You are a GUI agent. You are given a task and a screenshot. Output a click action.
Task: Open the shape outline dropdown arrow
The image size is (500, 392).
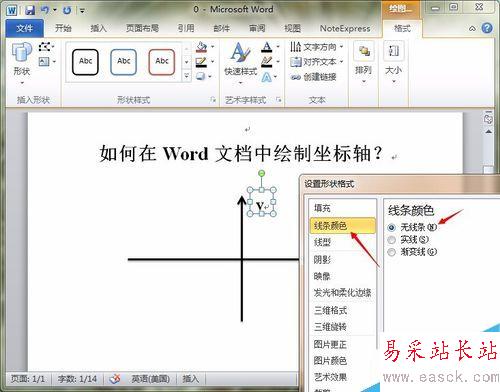click(212, 62)
